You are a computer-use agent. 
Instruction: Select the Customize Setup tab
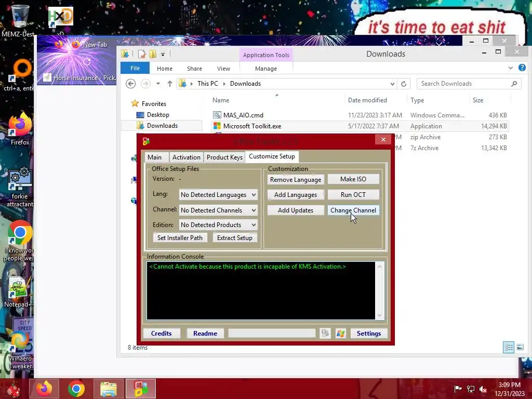pos(272,156)
